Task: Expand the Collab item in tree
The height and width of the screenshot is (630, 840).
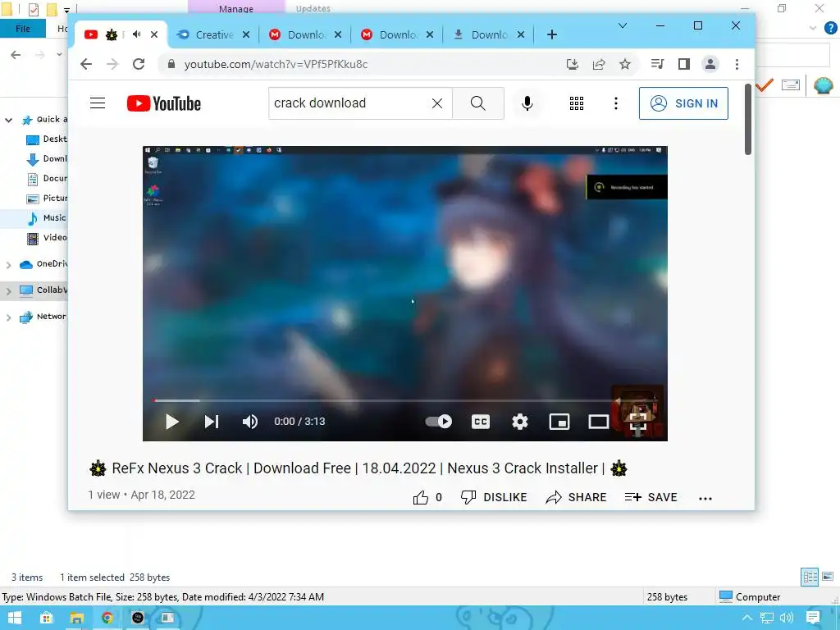Action: [x=8, y=291]
